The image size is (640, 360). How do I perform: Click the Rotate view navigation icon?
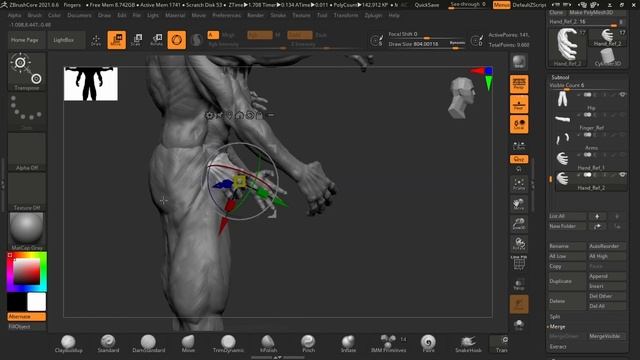pos(519,244)
